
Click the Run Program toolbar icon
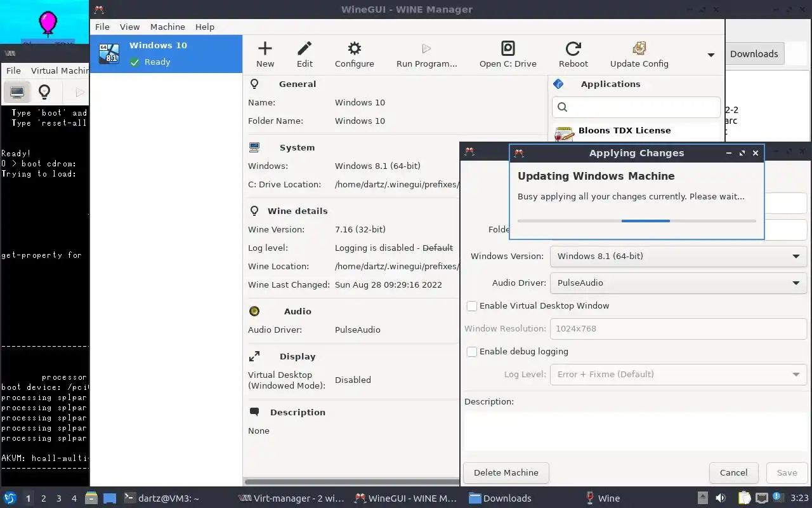coord(426,49)
